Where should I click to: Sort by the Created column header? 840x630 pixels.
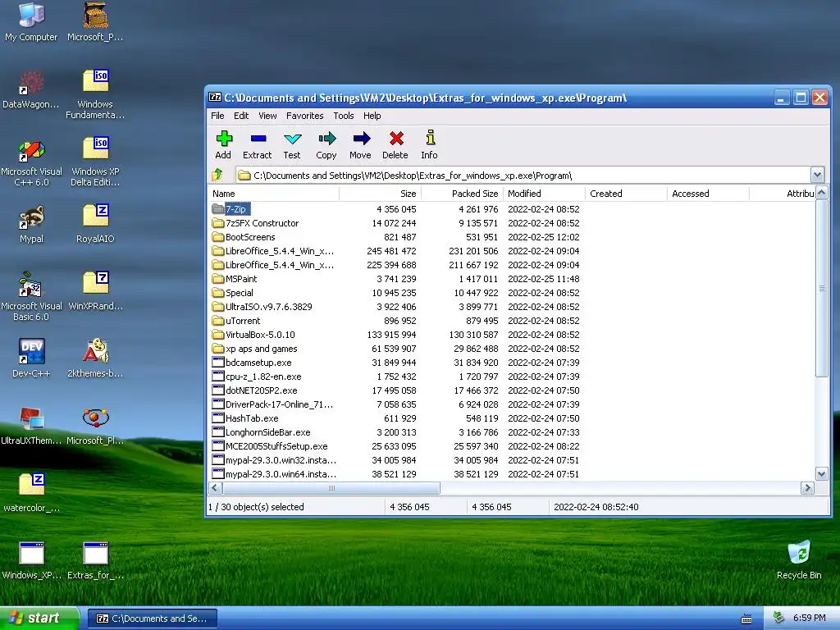pyautogui.click(x=627, y=194)
